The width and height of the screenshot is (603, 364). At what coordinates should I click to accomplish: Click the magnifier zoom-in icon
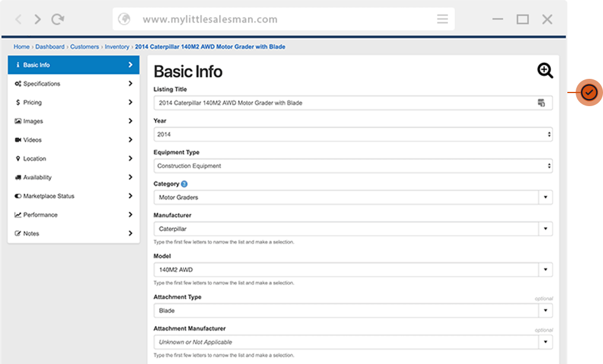click(x=545, y=71)
